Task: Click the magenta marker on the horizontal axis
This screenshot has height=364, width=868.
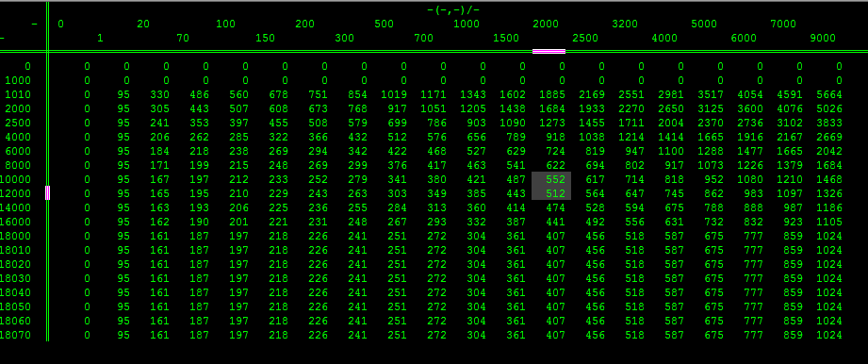Action: tap(549, 52)
